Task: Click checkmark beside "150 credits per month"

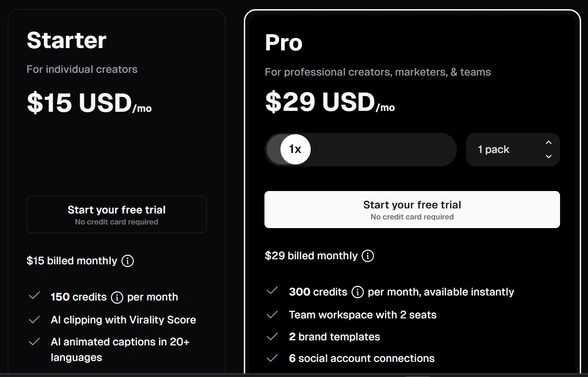Action: coord(34,296)
